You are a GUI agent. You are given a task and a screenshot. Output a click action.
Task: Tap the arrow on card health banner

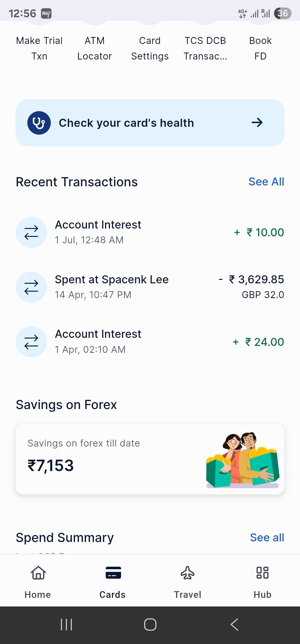[257, 123]
